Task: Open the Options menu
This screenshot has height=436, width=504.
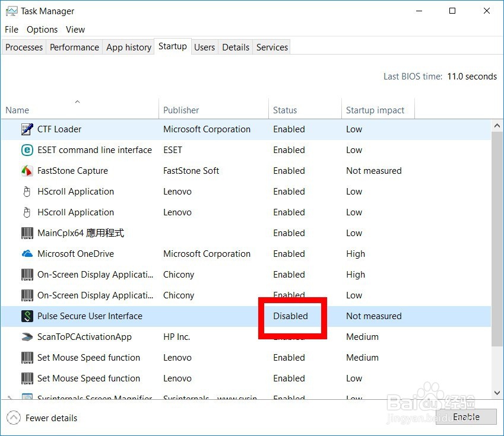Action: [x=42, y=30]
